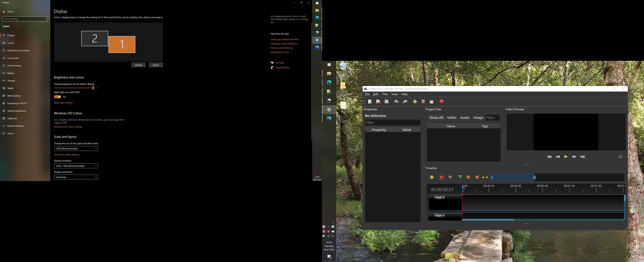This screenshot has height=262, width=644.
Task: Switch to the Audio tab in Project Files
Action: 465,117
